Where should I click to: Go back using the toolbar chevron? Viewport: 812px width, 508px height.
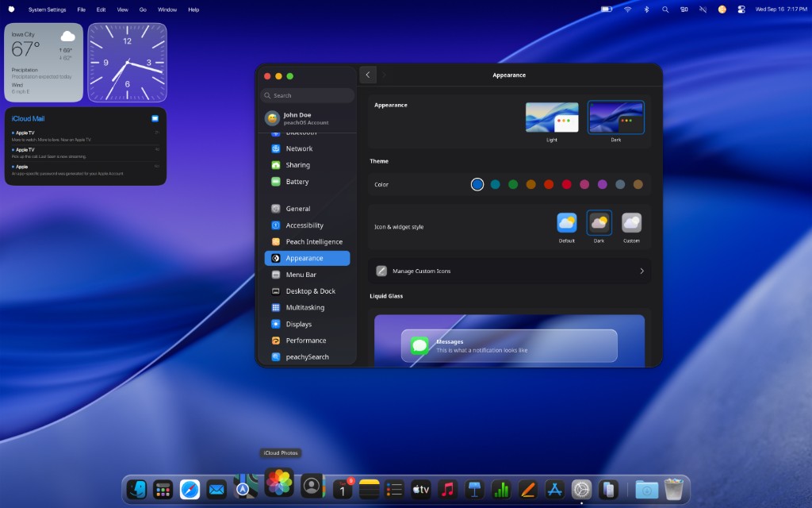pyautogui.click(x=368, y=75)
